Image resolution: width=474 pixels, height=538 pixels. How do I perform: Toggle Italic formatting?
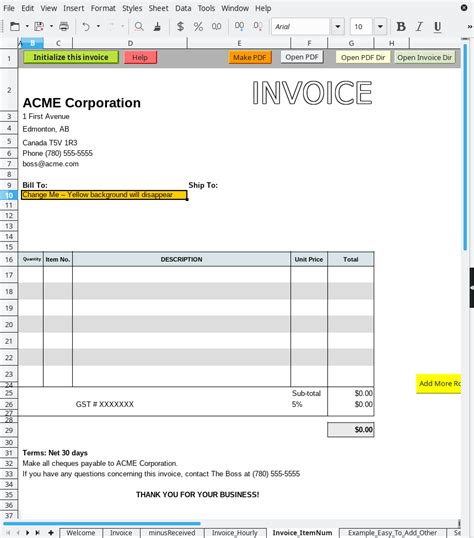(x=419, y=26)
